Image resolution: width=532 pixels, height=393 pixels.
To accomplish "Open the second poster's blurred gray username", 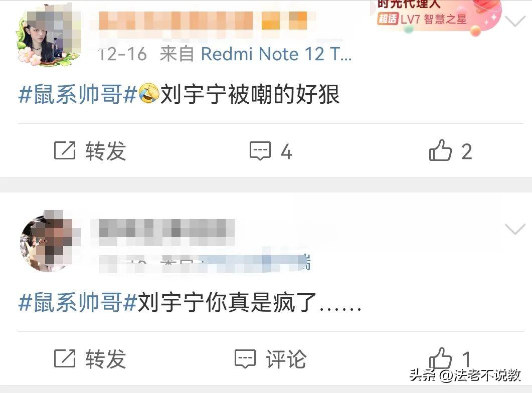I will pyautogui.click(x=166, y=232).
